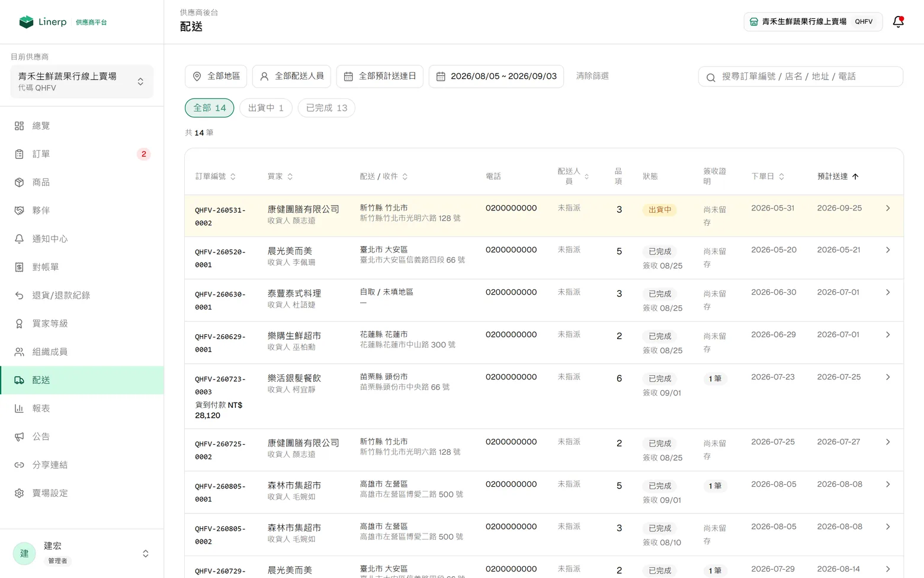Switch to 已完成 13 tab

pos(326,108)
